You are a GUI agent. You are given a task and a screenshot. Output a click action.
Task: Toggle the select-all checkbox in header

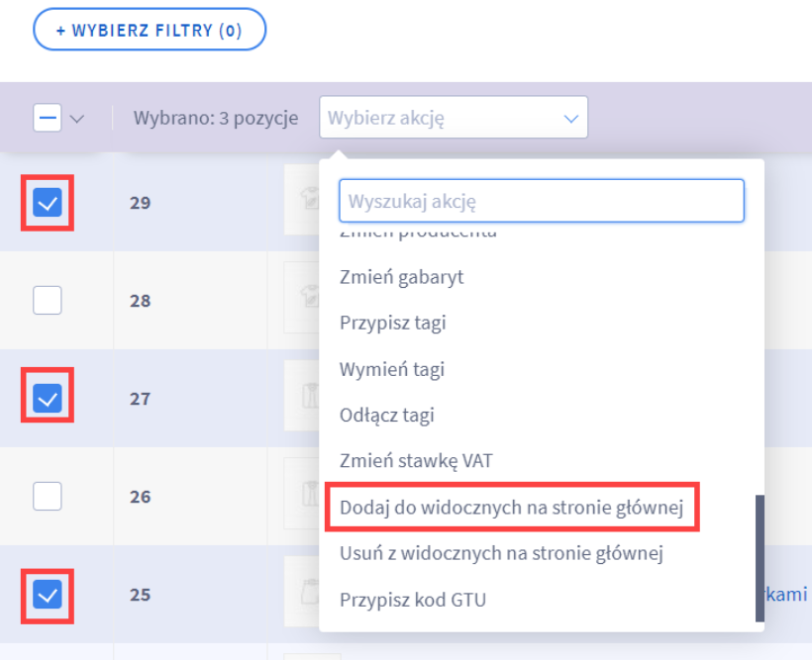(x=48, y=118)
